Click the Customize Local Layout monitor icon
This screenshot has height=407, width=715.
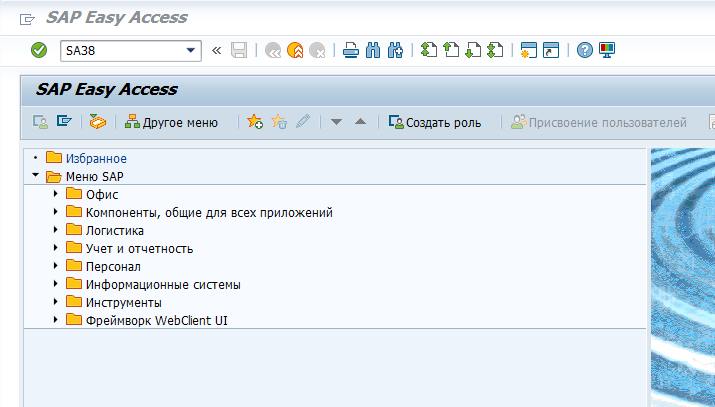[x=607, y=50]
